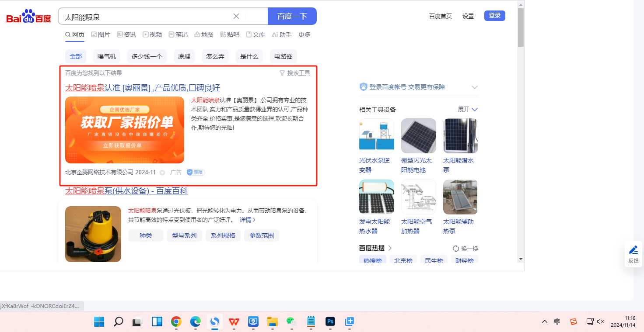Open Task View on the taskbar
Viewport: 644px width, 332px height.
[x=137, y=322]
